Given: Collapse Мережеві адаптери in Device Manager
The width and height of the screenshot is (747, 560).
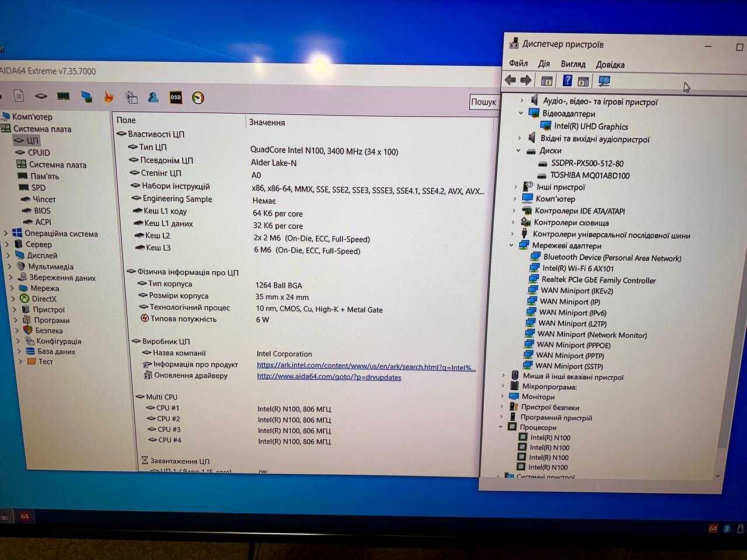Looking at the screenshot, I should [512, 246].
